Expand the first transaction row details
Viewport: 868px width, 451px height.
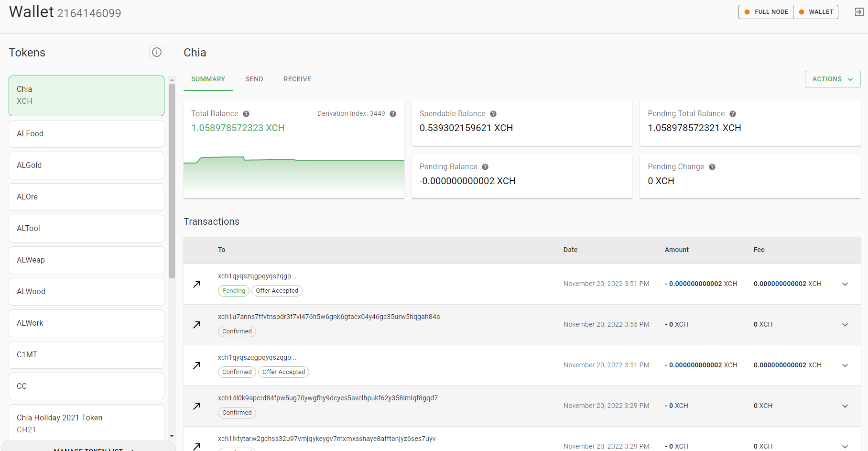pyautogui.click(x=845, y=284)
